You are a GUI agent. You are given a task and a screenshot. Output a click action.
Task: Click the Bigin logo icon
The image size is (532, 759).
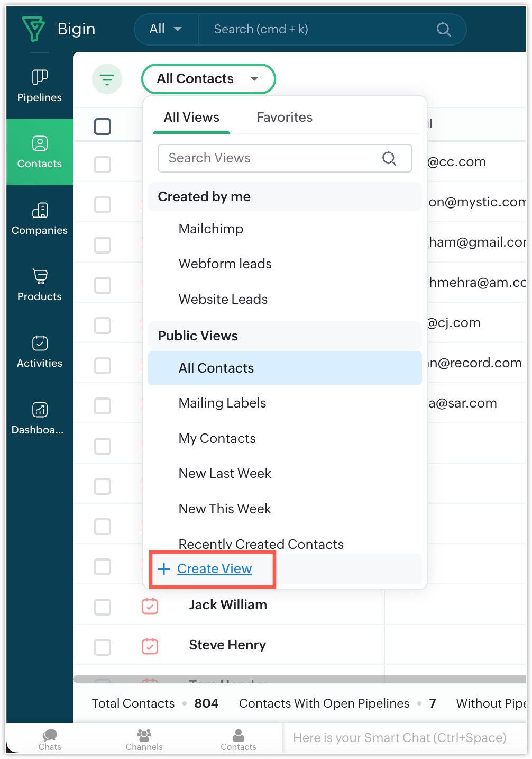(33, 29)
